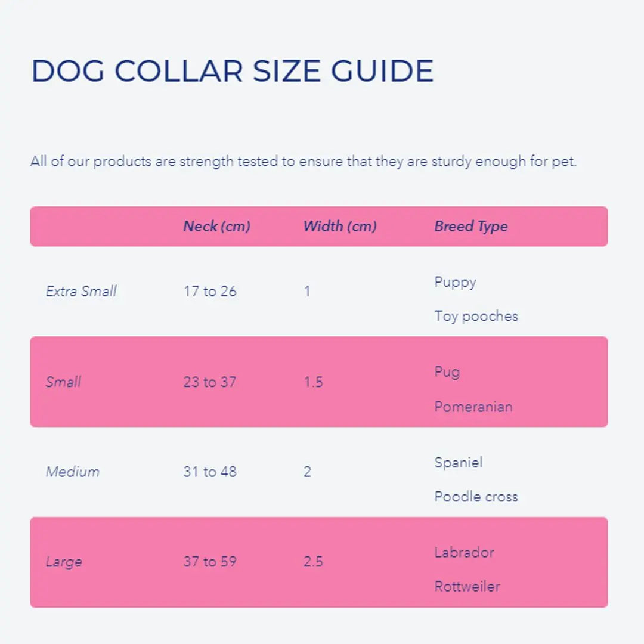Click the Toy pooches breed text
The image size is (644, 644).
pos(476,316)
